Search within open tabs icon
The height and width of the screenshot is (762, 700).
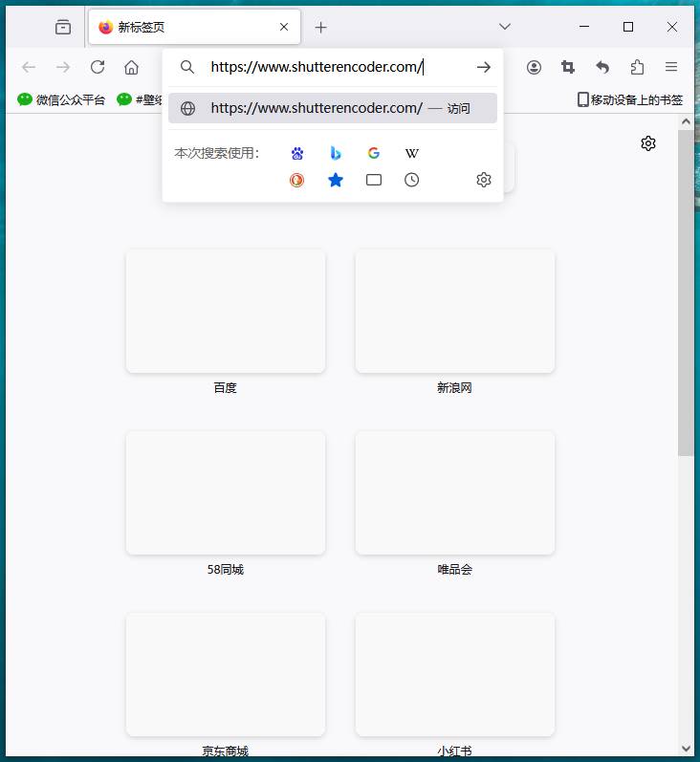(374, 181)
